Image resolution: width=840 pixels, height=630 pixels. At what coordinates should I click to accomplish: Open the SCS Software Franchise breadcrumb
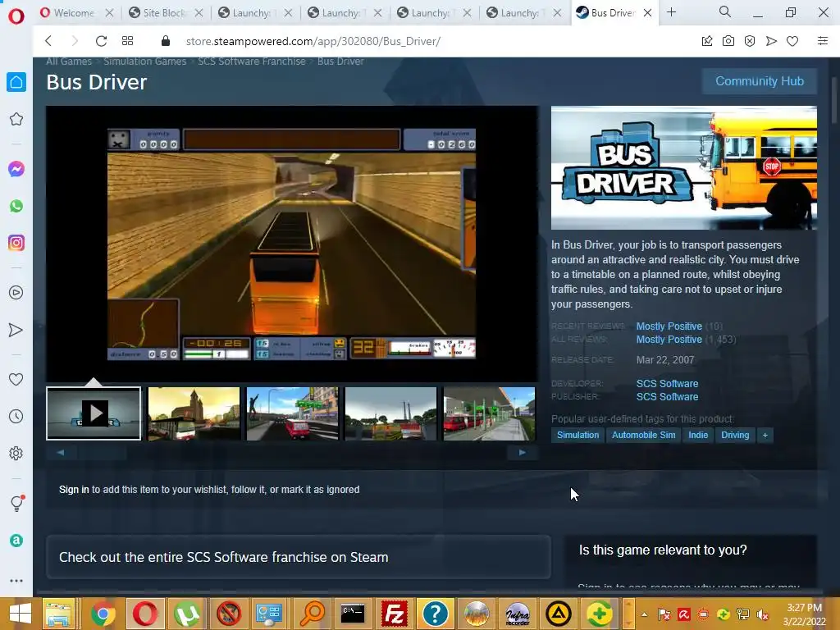click(x=251, y=61)
